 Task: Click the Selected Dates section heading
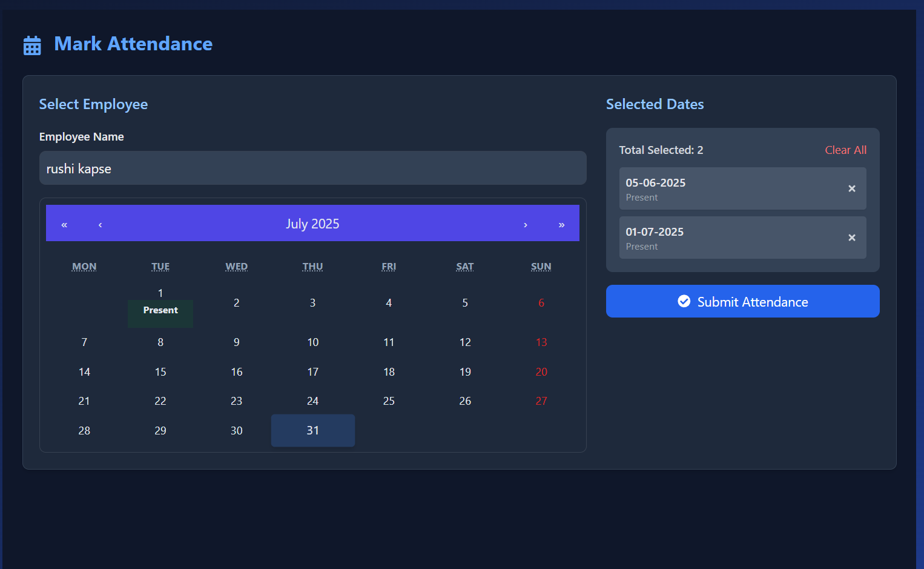(655, 104)
